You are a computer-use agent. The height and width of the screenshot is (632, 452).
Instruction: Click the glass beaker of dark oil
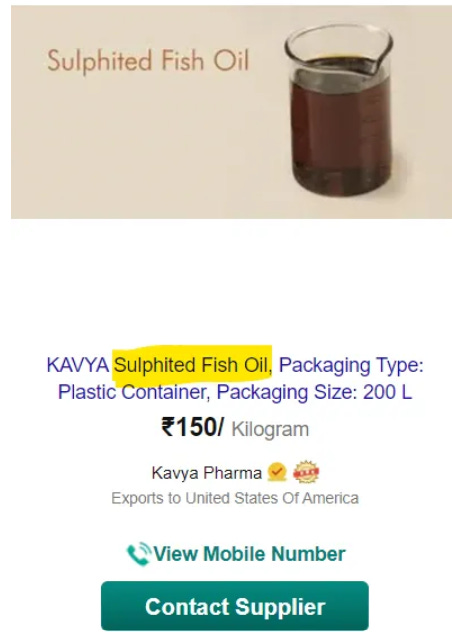[x=339, y=111]
